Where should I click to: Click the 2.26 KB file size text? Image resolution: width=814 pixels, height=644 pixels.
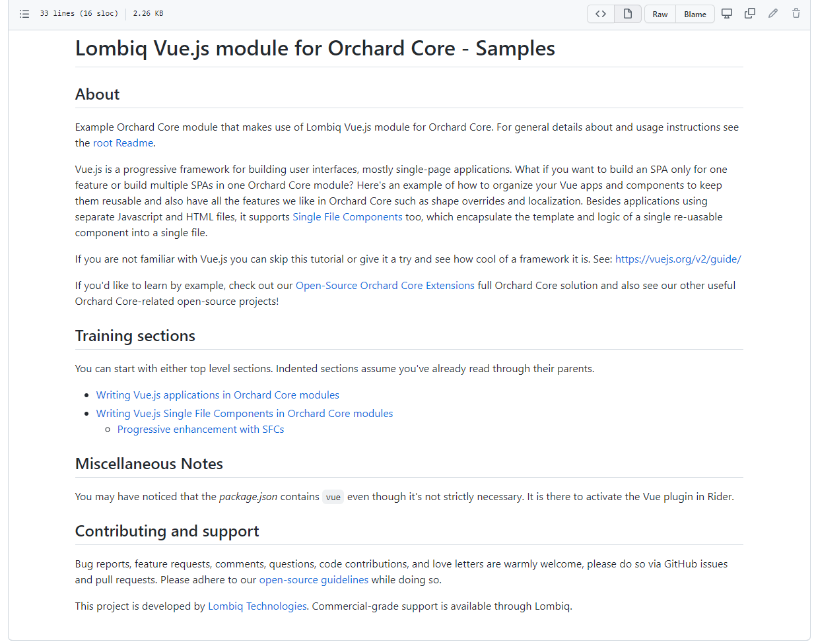click(149, 13)
